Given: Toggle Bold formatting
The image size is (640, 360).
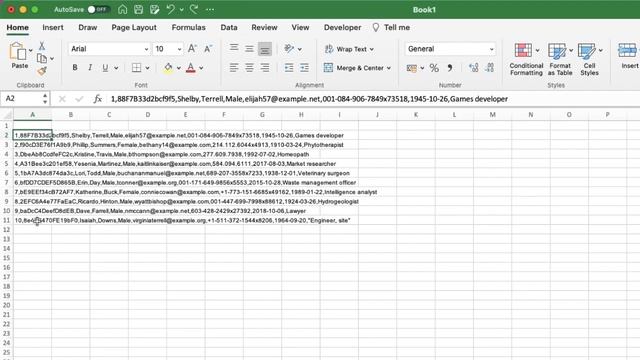Looking at the screenshot, I should coord(75,68).
